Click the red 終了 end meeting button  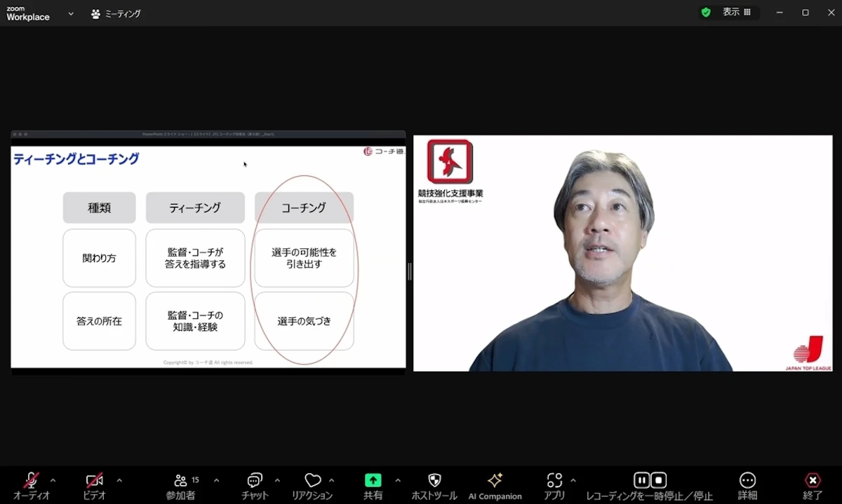[x=813, y=480]
